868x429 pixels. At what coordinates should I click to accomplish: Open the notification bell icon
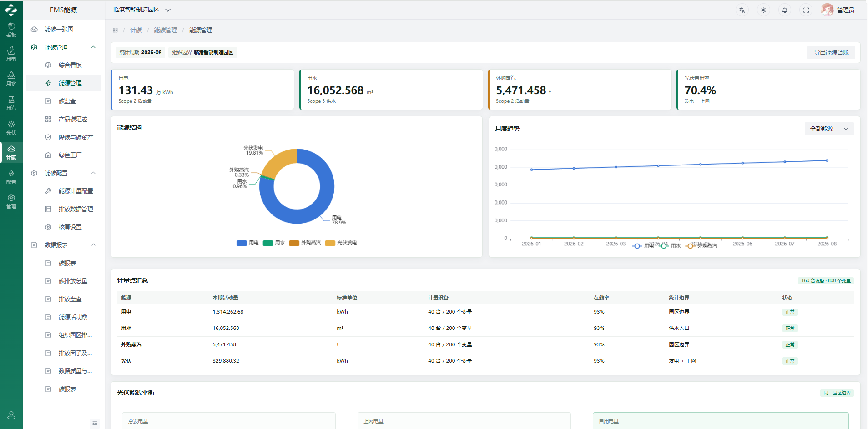click(785, 10)
